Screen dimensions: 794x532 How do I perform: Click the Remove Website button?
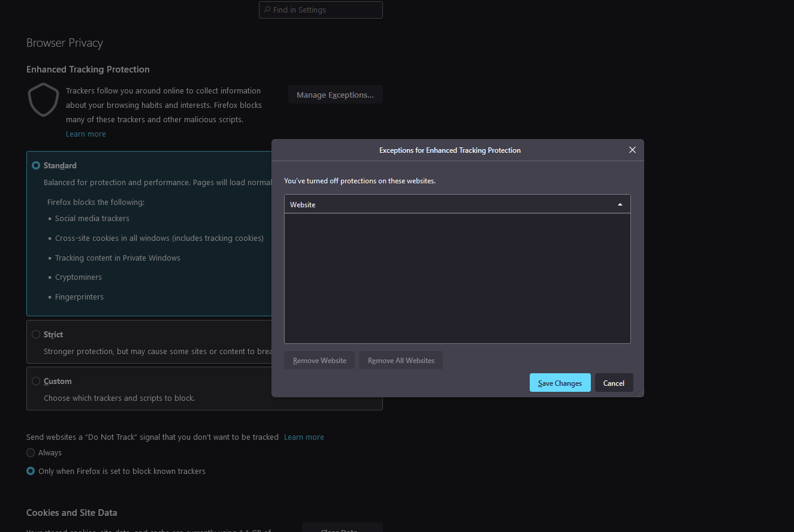click(319, 360)
